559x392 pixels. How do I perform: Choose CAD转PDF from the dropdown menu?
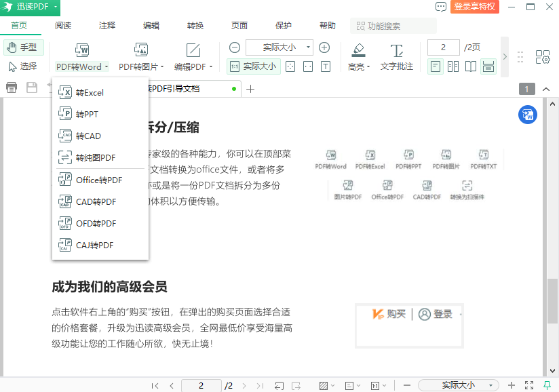point(100,202)
